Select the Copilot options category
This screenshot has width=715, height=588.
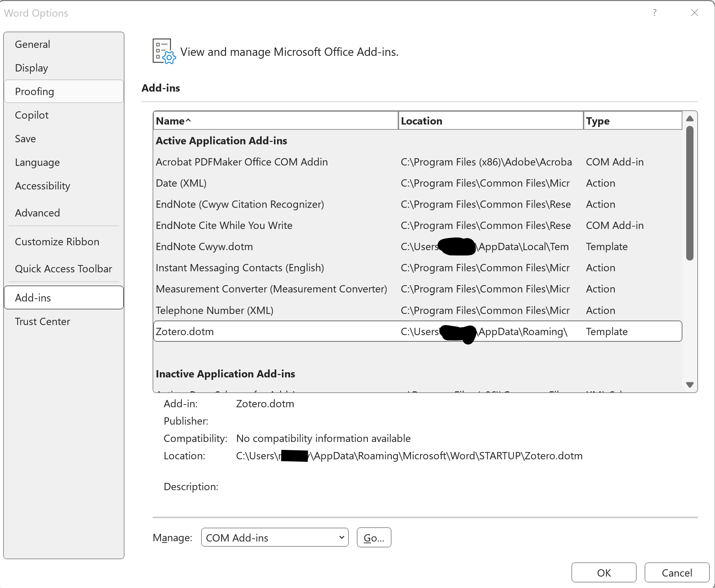pos(64,115)
